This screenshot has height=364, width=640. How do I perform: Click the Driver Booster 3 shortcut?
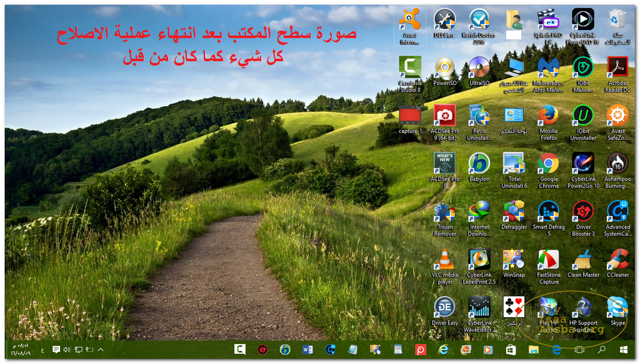583,212
